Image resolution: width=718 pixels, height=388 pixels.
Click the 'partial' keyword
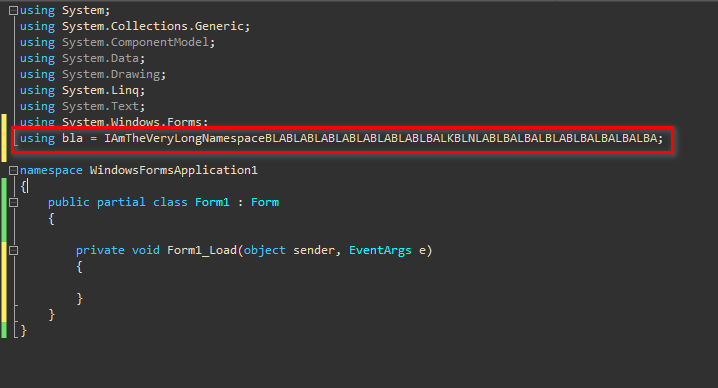coord(121,202)
